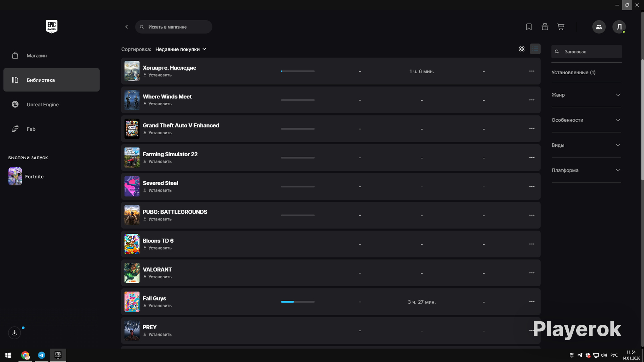644x362 pixels.
Task: Open more options for Grand Theft Auto V
Action: click(532, 129)
